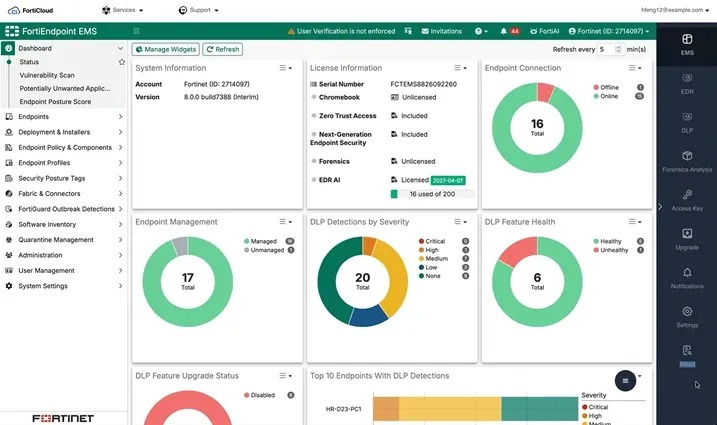The image size is (717, 425).
Task: Click the Security Posture Tags icon
Action: point(9,178)
